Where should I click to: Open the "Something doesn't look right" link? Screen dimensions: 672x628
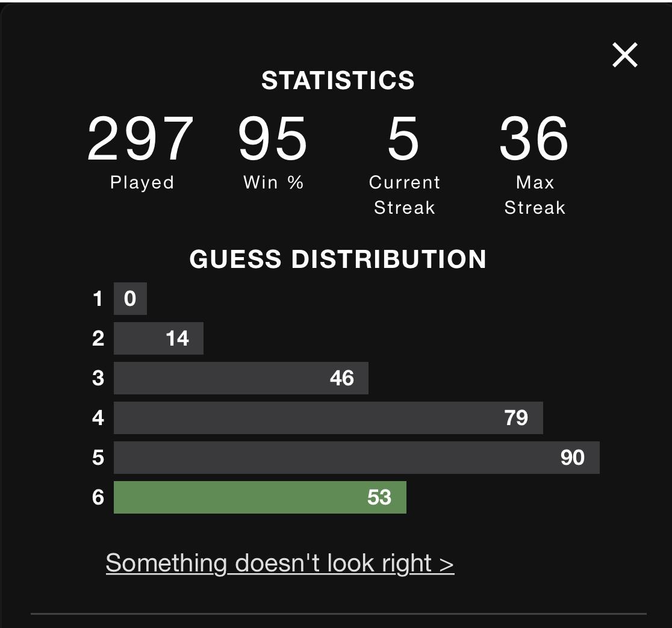coord(279,563)
